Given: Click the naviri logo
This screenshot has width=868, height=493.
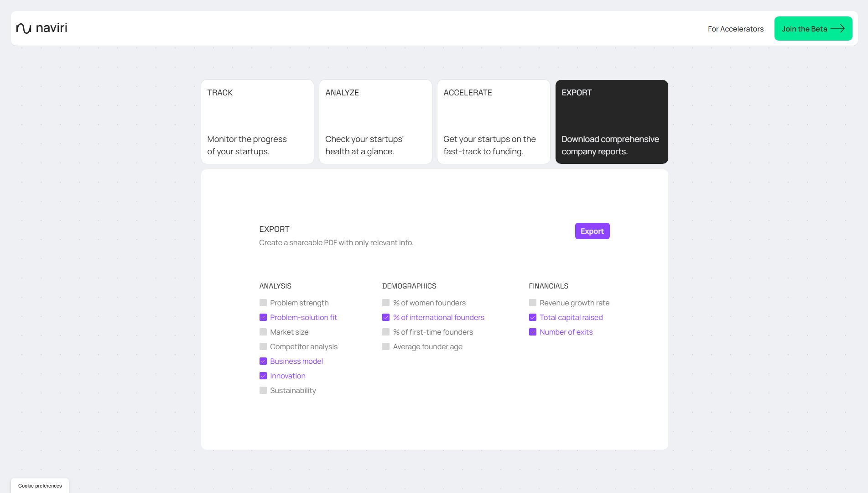Looking at the screenshot, I should click(42, 27).
